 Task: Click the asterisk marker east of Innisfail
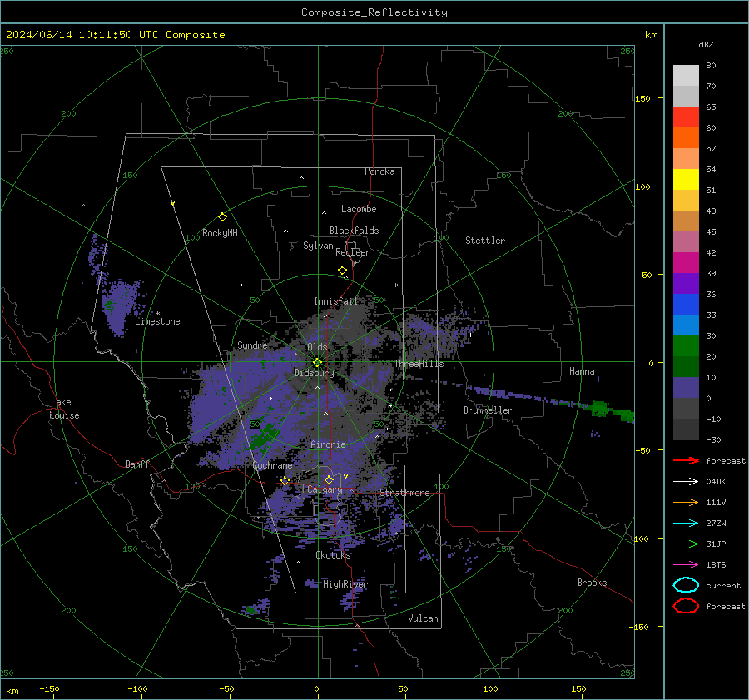click(395, 285)
